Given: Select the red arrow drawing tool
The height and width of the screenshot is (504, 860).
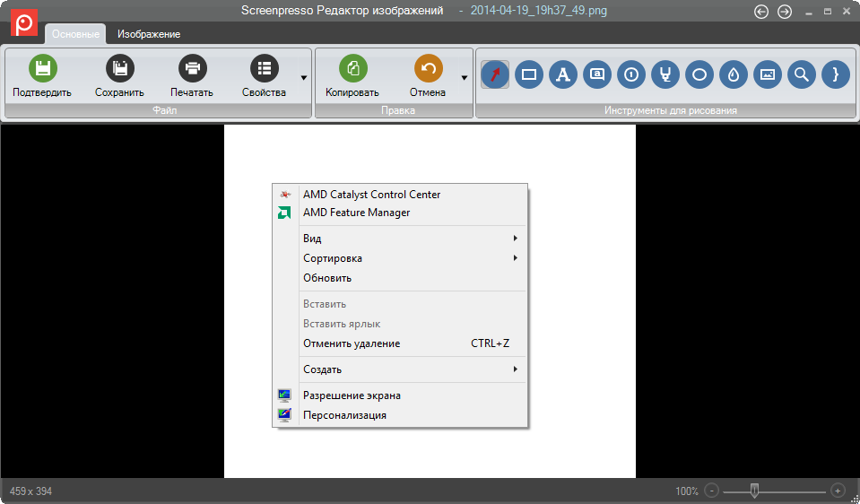Looking at the screenshot, I should (495, 74).
